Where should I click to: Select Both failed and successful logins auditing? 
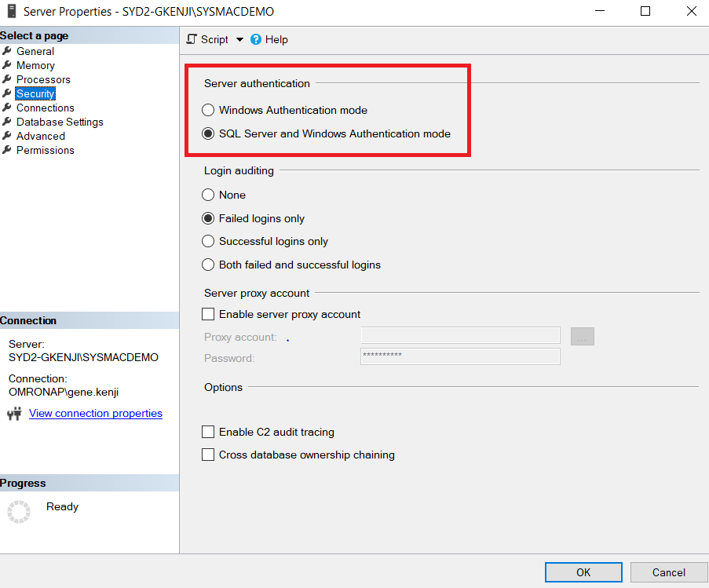(207, 265)
